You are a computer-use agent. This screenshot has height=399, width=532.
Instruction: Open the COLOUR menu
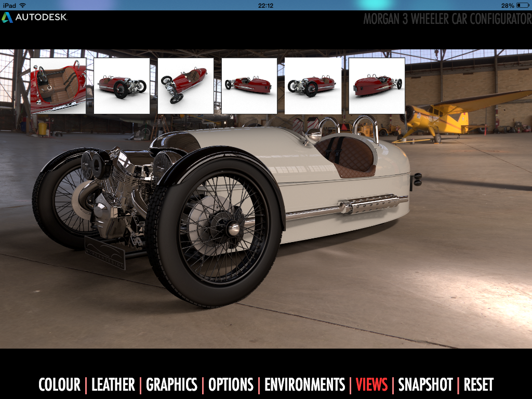pos(59,385)
